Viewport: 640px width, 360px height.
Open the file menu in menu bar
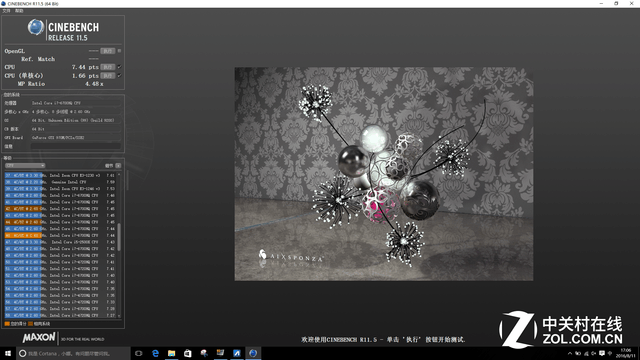pyautogui.click(x=7, y=11)
